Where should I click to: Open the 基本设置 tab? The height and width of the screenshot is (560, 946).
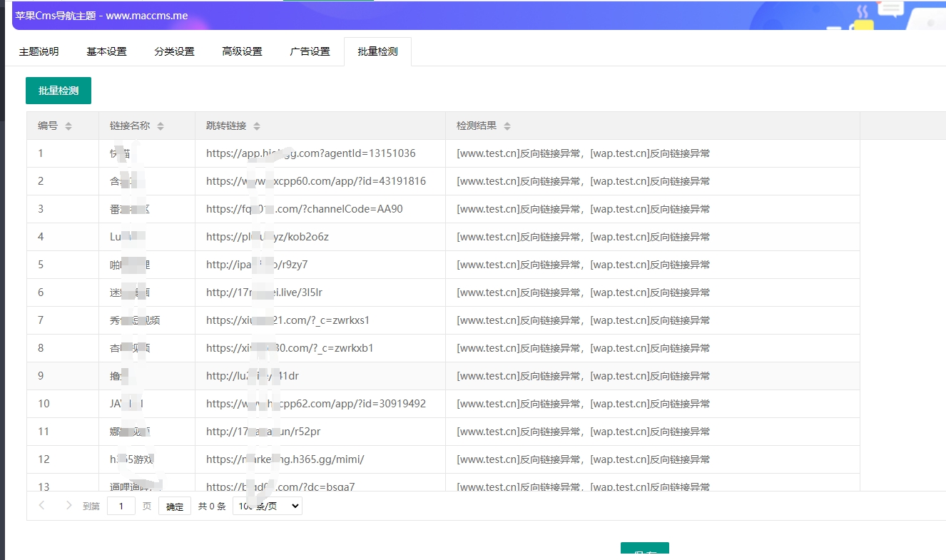(106, 51)
